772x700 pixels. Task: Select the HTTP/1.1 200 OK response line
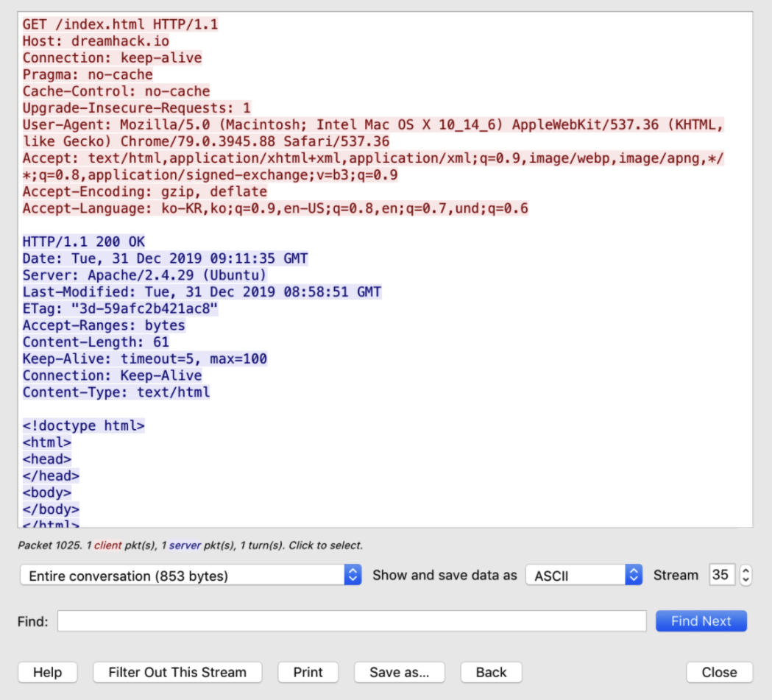point(84,242)
